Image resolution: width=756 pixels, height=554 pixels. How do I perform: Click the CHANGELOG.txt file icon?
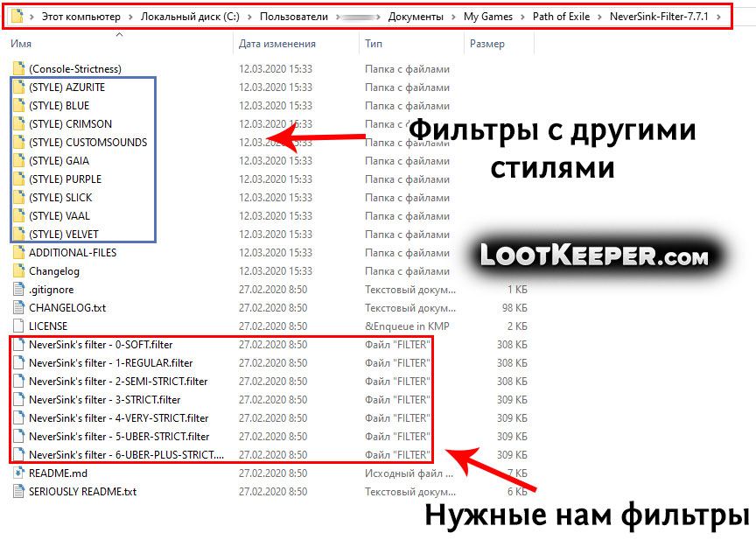point(18,307)
